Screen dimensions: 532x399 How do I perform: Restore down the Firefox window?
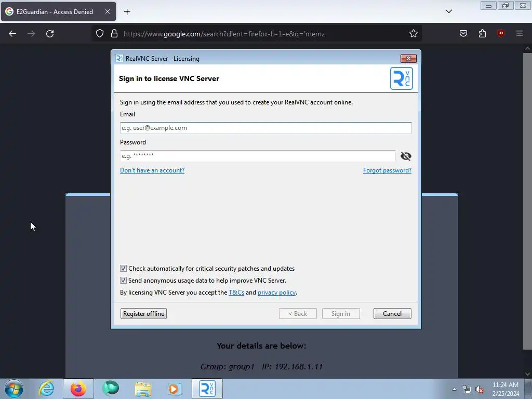pos(506,5)
